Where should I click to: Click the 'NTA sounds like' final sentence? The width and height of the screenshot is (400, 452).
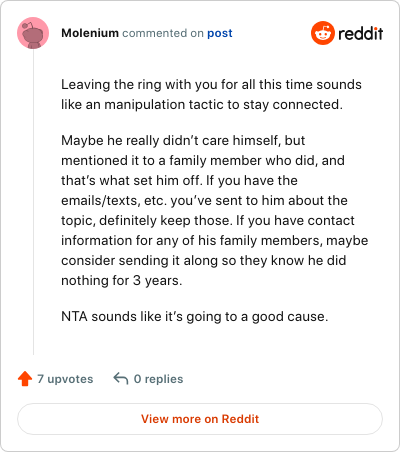pyautogui.click(x=195, y=317)
